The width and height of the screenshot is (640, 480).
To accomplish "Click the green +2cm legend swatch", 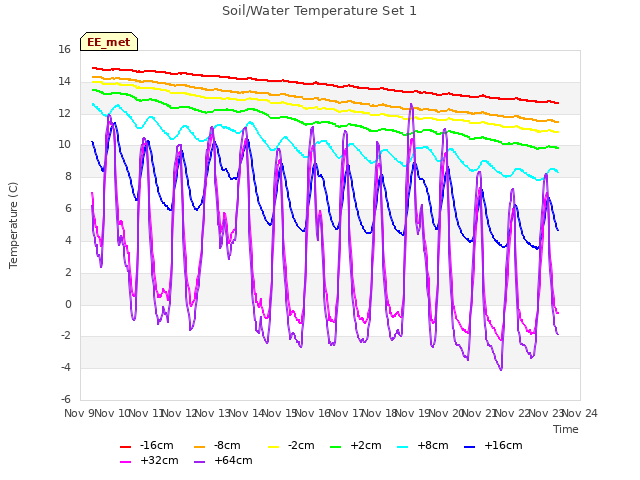I will pos(335,447).
